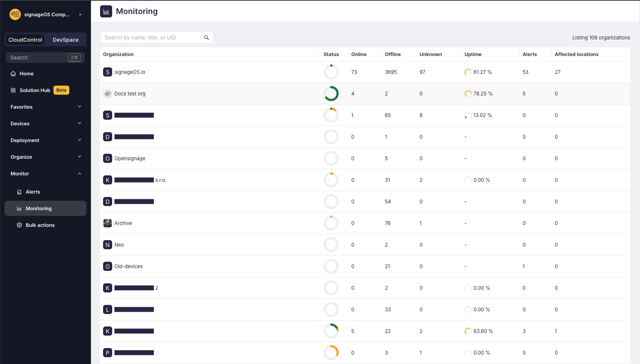This screenshot has width=640, height=364.
Task: Click the 3695 offline count
Action: click(391, 72)
